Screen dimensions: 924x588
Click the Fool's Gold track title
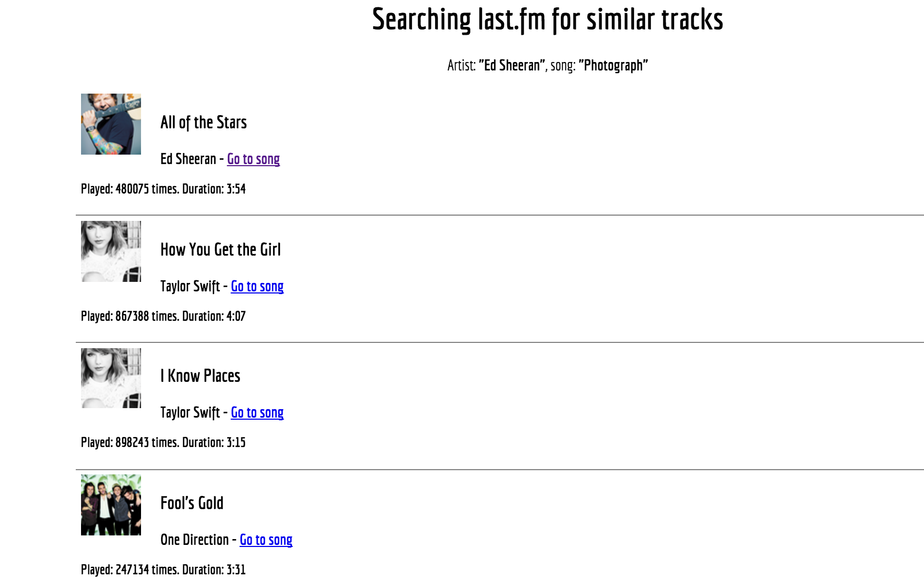pos(192,503)
